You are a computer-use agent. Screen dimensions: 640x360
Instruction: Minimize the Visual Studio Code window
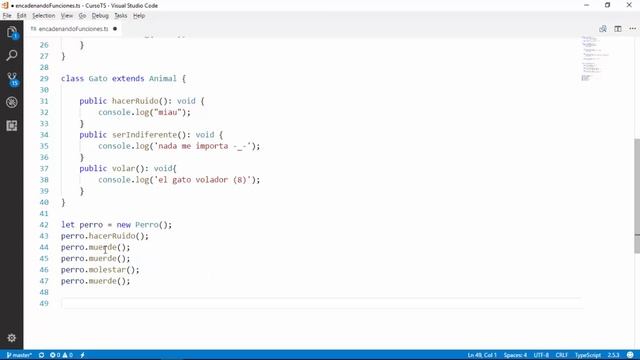click(x=587, y=5)
